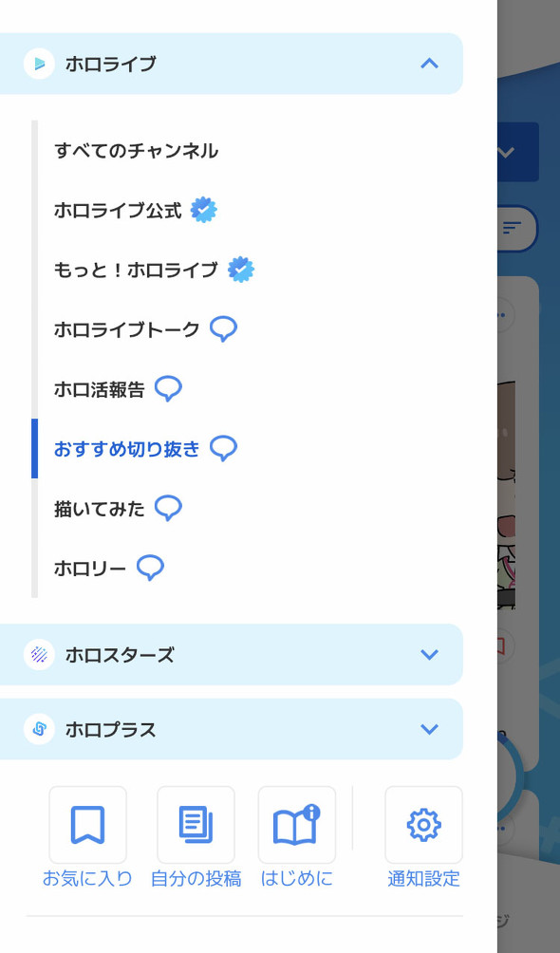Expand the ホロスターズ section chevron

429,654
